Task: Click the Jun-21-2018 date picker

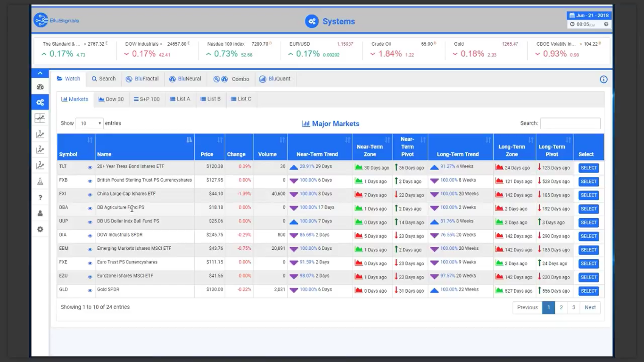Action: 589,16
